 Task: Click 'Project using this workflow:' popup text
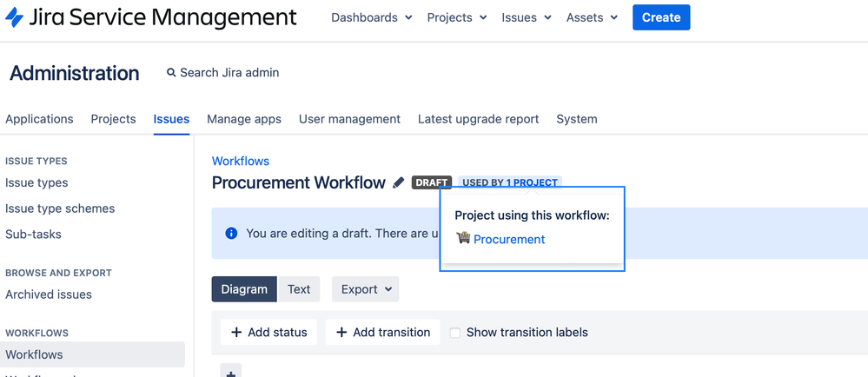[532, 215]
